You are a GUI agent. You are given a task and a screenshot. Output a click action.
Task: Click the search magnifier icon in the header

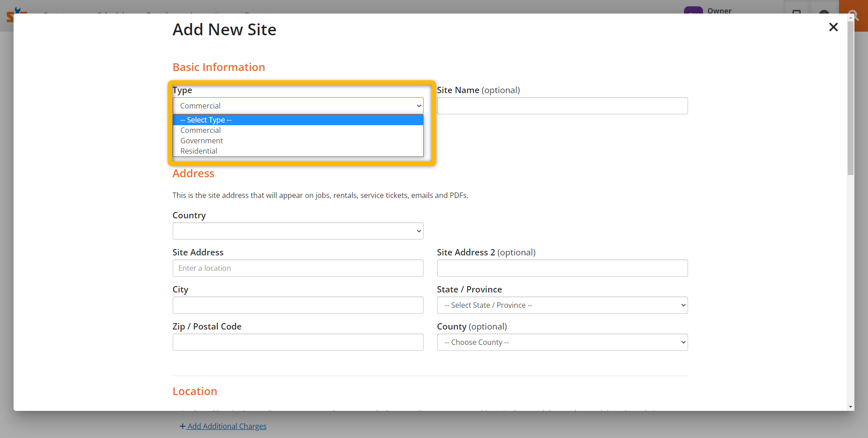(x=854, y=15)
